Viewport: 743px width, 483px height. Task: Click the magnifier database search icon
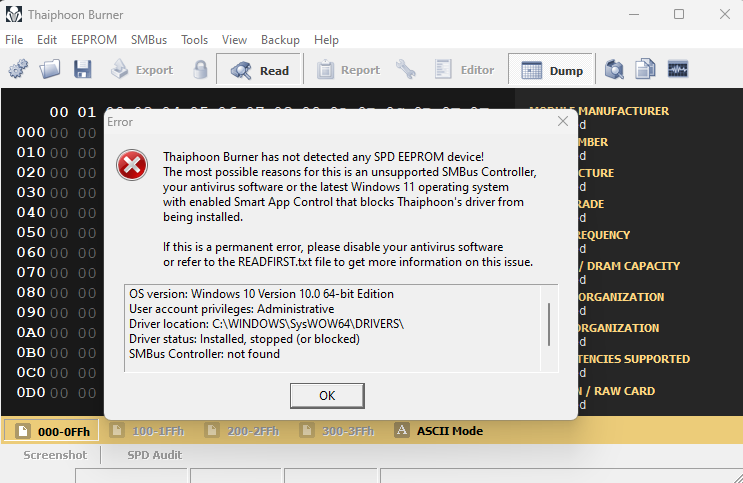coord(614,70)
